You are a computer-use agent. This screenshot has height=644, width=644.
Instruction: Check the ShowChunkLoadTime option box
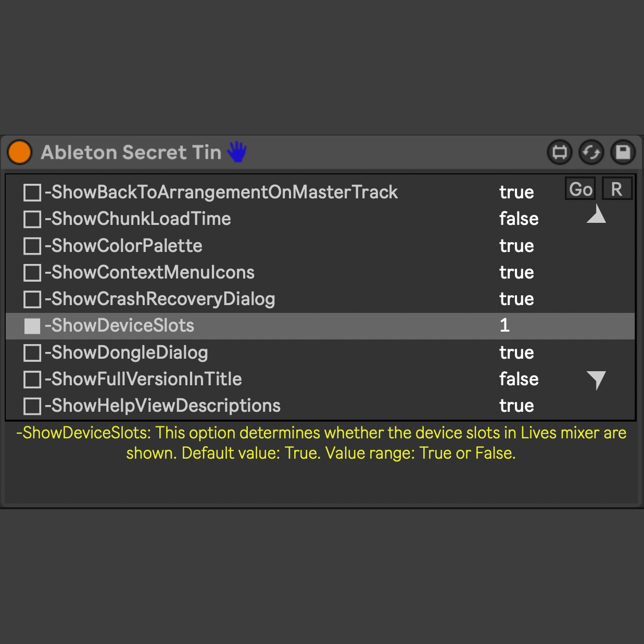[32, 219]
